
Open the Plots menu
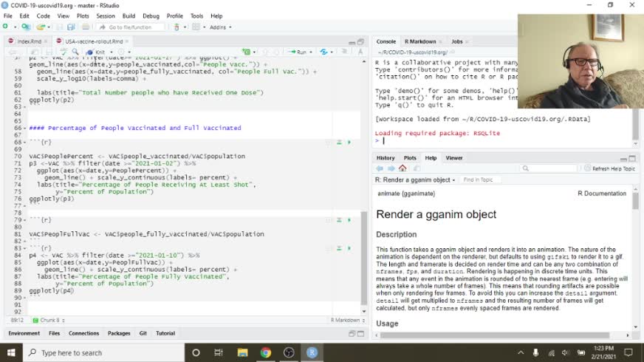[x=83, y=16]
